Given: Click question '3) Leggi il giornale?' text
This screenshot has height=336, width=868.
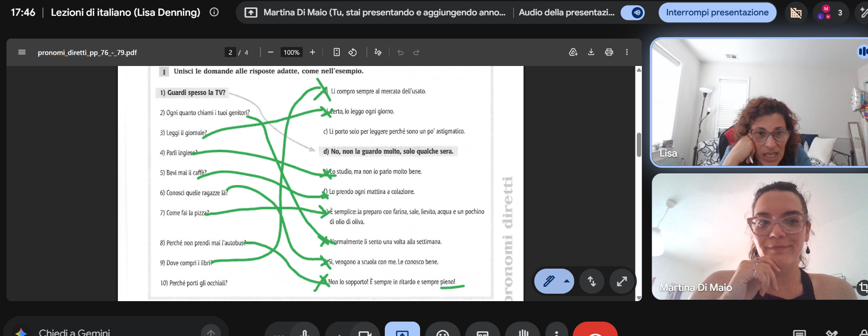Looking at the screenshot, I should 183,133.
